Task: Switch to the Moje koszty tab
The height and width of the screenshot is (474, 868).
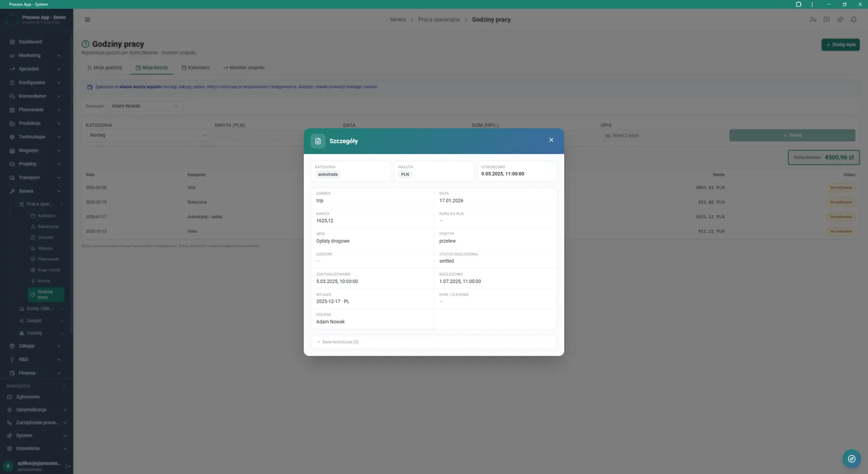Action: tap(152, 68)
